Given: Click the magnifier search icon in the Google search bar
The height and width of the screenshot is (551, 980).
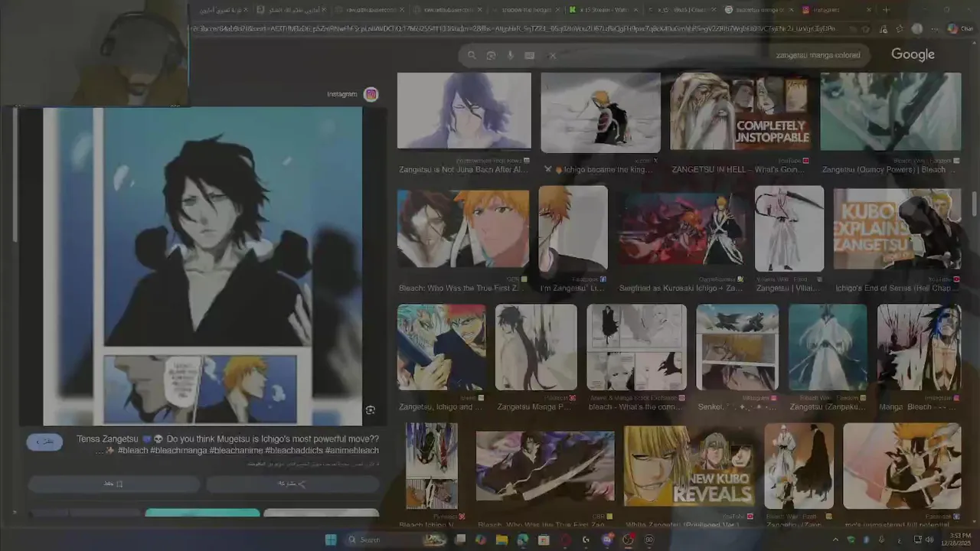Looking at the screenshot, I should [x=472, y=55].
